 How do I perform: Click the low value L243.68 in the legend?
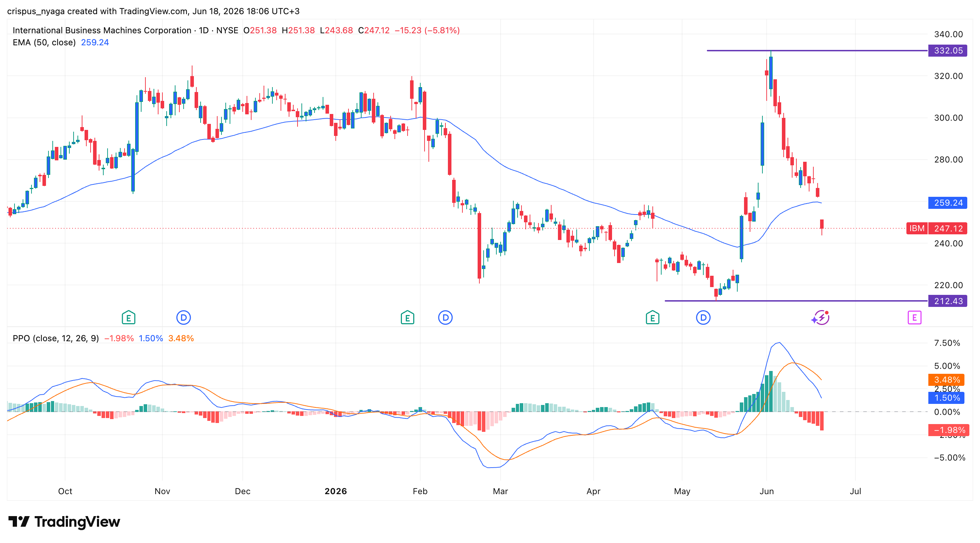coord(336,30)
